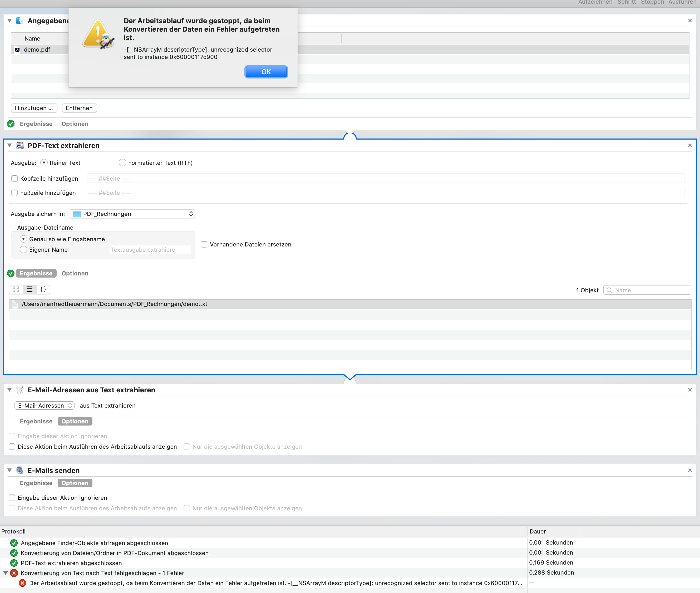Collapse the E-Mails senden action
The image size is (700, 593).
click(9, 470)
